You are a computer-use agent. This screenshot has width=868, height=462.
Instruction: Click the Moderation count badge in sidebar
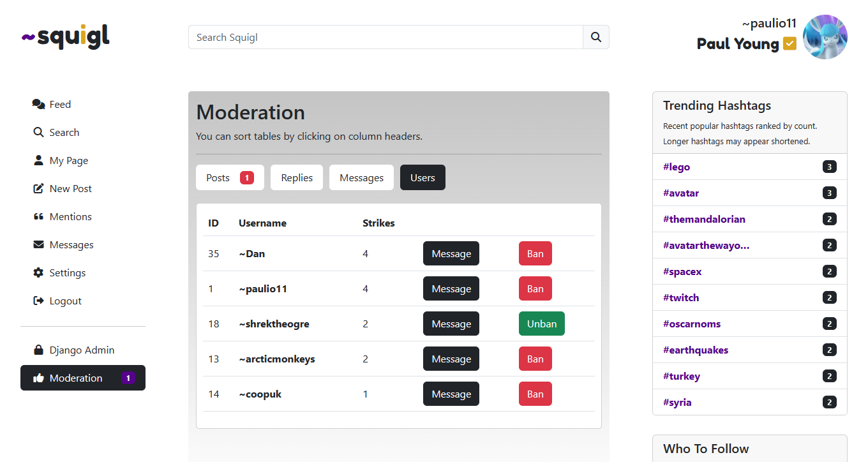tap(128, 378)
